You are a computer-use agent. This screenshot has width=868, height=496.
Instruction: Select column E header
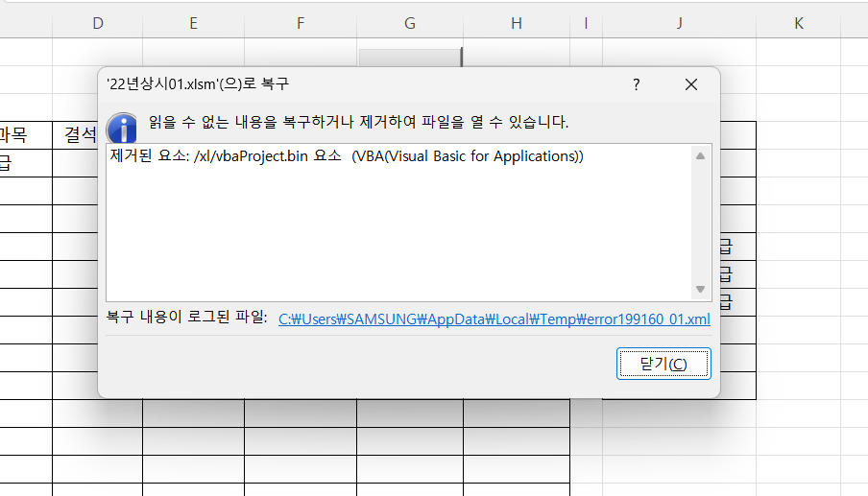click(x=193, y=23)
